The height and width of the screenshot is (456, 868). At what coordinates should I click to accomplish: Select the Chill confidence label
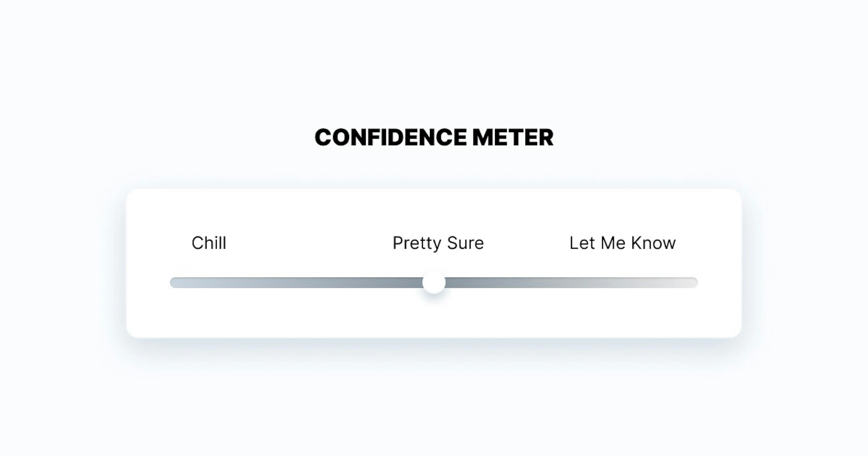[209, 243]
